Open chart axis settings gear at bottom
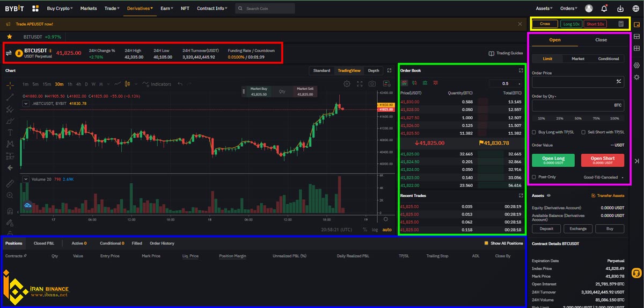644x308 pixels. [385, 219]
